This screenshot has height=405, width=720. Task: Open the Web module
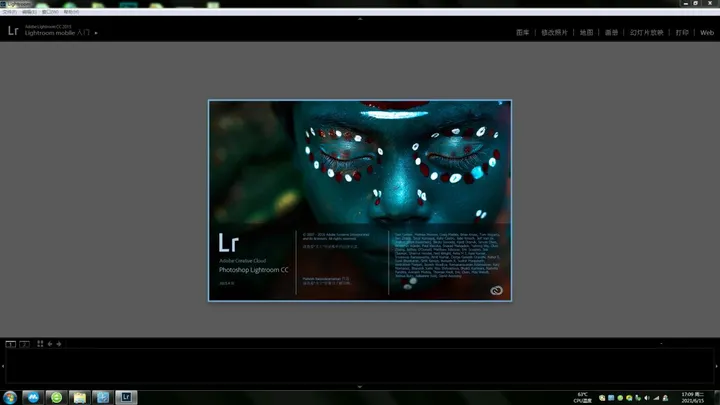pos(707,33)
